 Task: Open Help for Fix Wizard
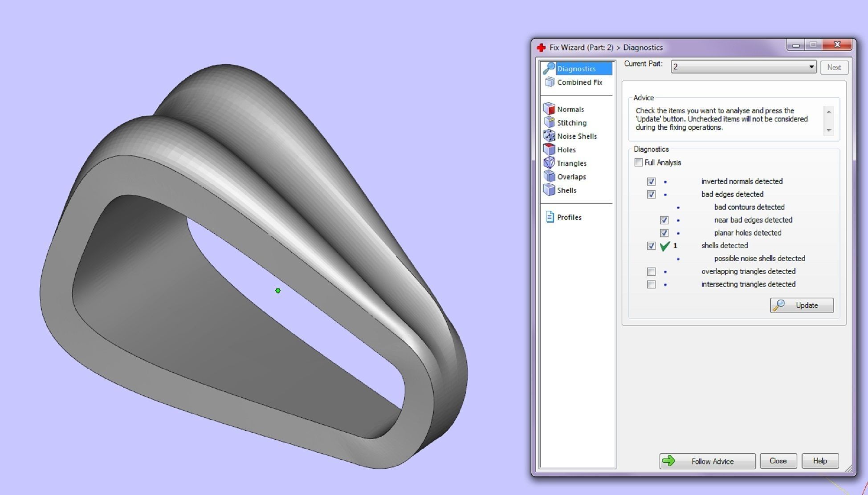820,461
